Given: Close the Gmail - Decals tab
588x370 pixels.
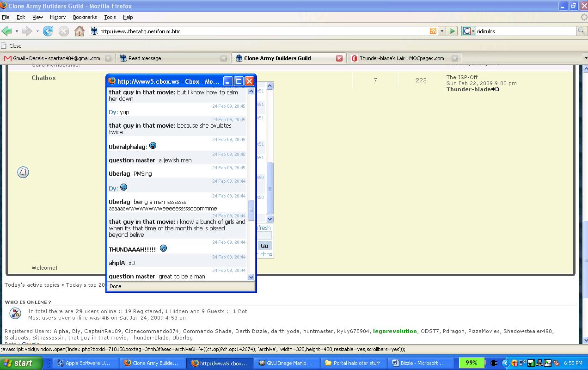Looking at the screenshot, I should 108,58.
